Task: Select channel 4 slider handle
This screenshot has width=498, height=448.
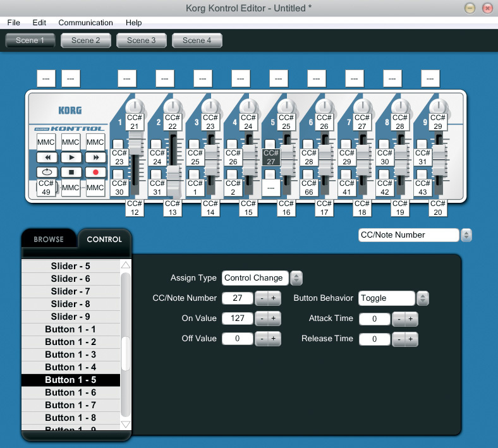Action: [249, 160]
